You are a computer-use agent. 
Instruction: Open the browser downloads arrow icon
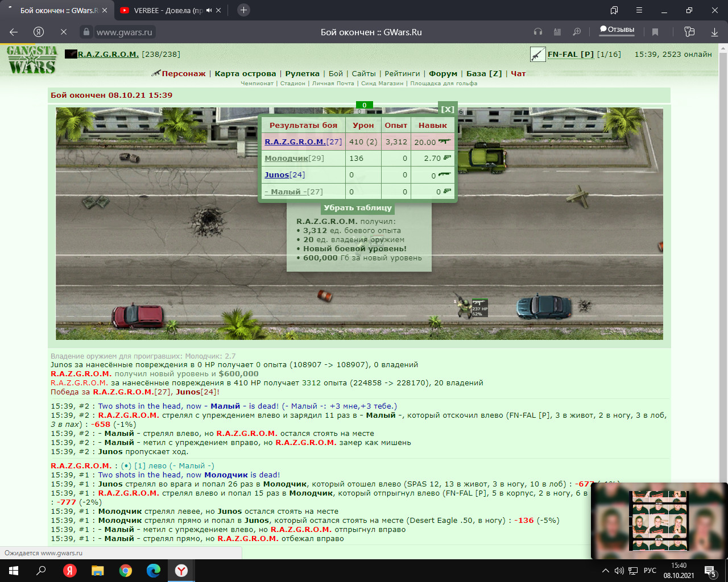tap(714, 32)
